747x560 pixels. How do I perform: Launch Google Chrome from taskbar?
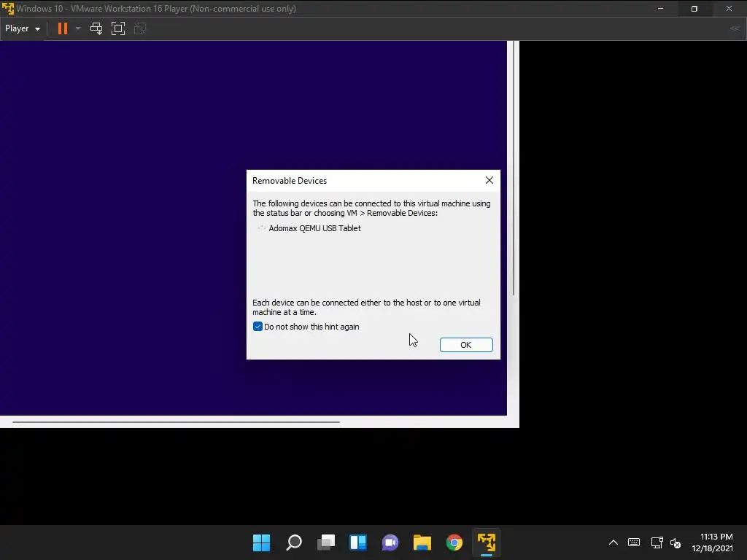454,542
